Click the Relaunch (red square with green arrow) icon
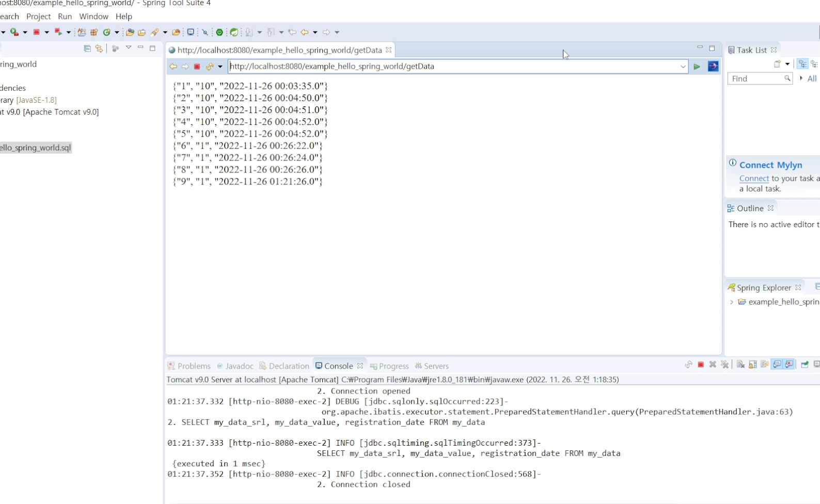Image resolution: width=820 pixels, height=504 pixels. click(x=58, y=32)
